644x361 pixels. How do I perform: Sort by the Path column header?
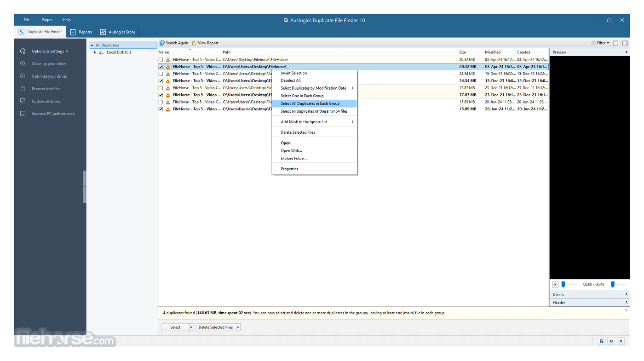[339, 52]
